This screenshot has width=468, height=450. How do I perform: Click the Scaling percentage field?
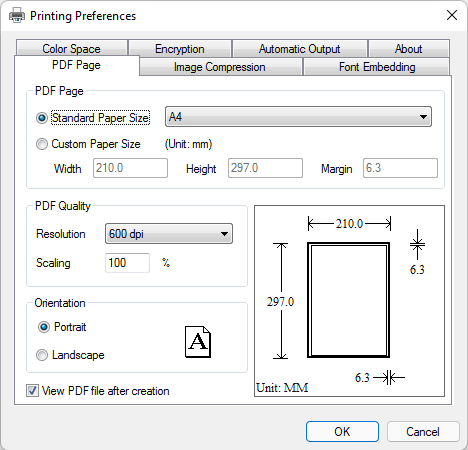pos(127,263)
